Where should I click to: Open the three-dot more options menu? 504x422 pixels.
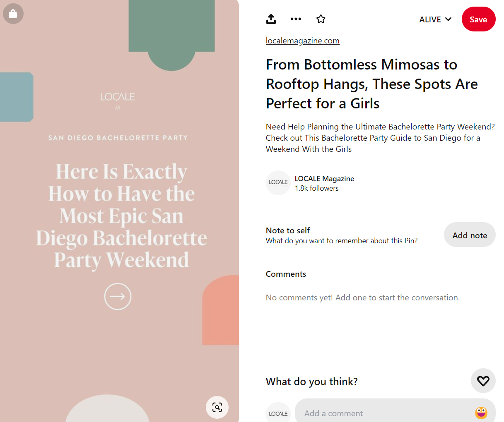tap(296, 19)
